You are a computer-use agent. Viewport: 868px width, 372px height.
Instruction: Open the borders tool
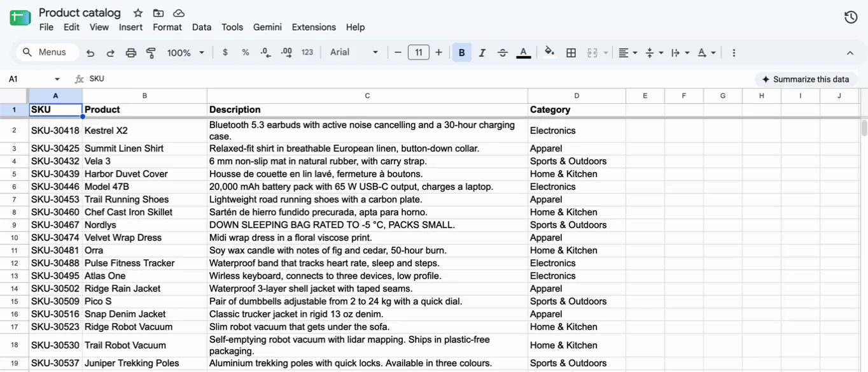pos(571,53)
